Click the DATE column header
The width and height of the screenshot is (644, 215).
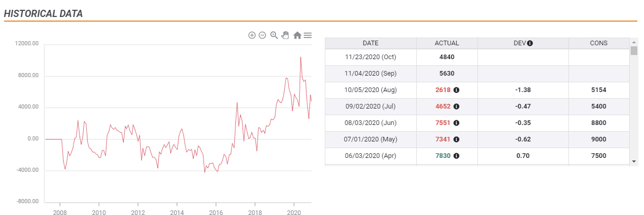[x=371, y=43]
